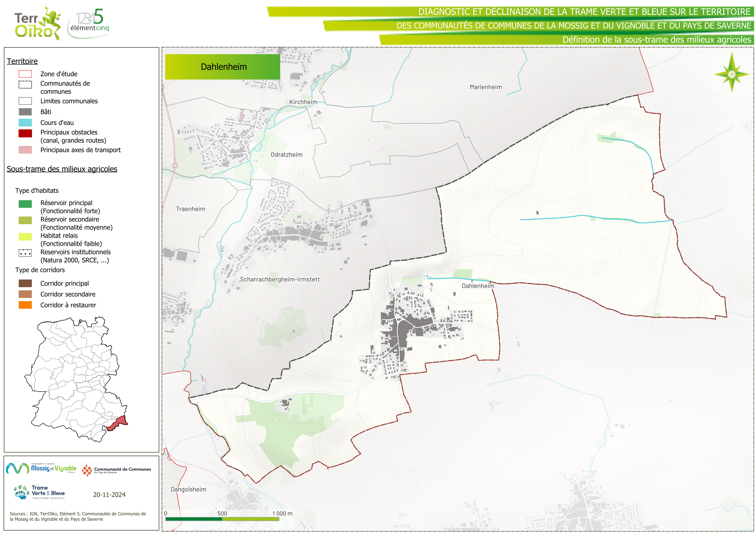Viewport: 756px width, 534px height.
Task: Click the date 20-11-2024 text
Action: [x=109, y=495]
